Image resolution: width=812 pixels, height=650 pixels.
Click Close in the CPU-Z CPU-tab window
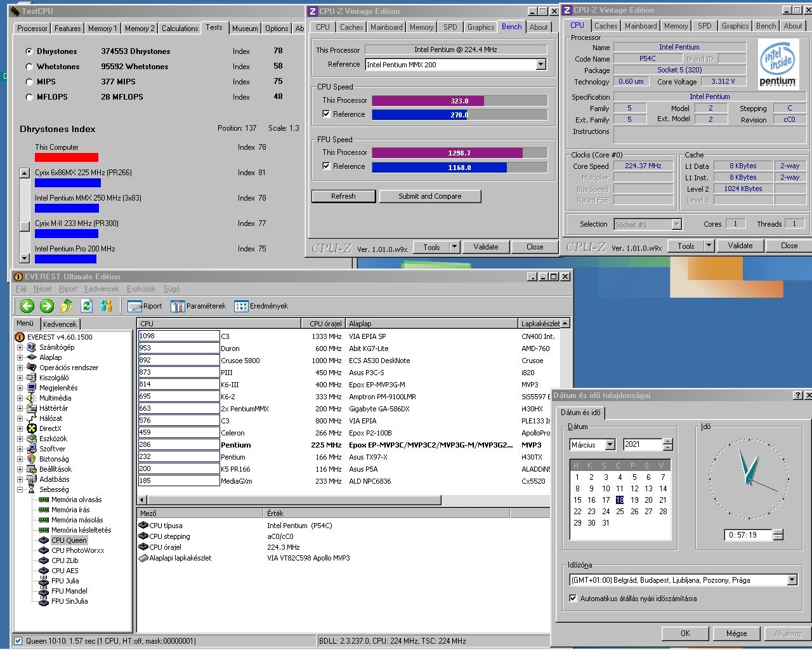tap(789, 246)
